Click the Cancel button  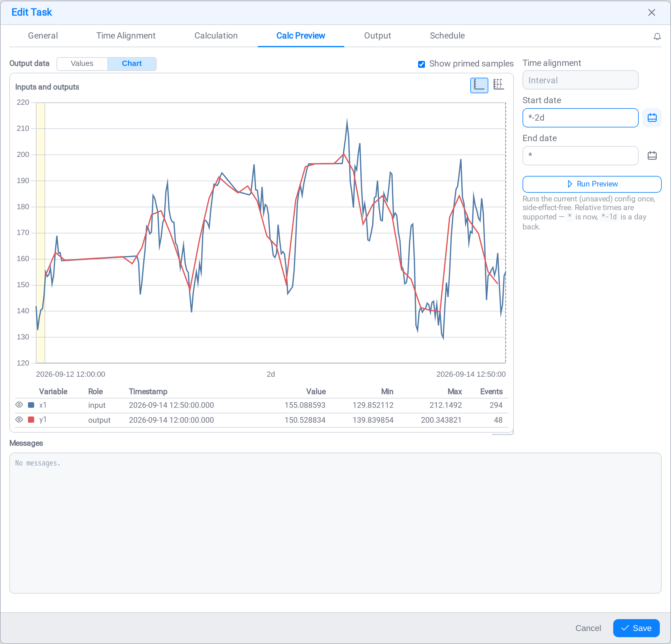point(588,628)
